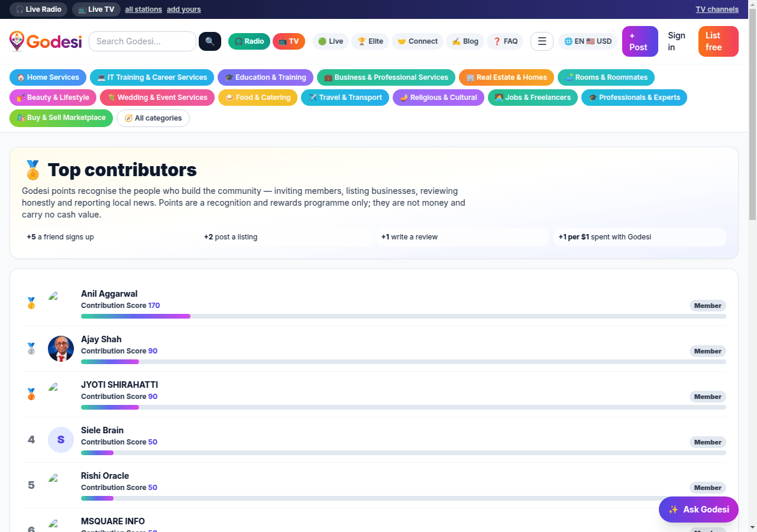Viewport: 757px width, 532px height.
Task: Click the name Siele Brain
Action: coord(102,430)
